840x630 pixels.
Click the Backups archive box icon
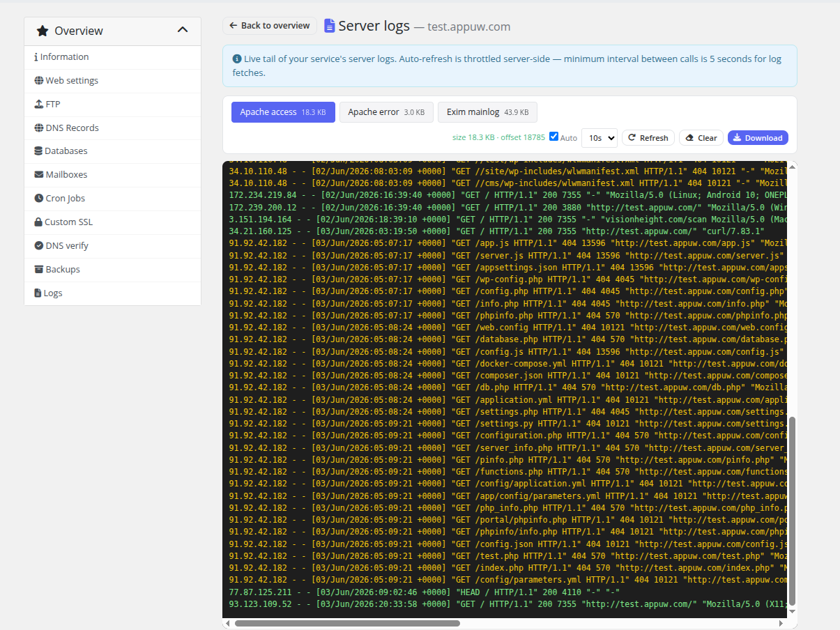pyautogui.click(x=39, y=270)
